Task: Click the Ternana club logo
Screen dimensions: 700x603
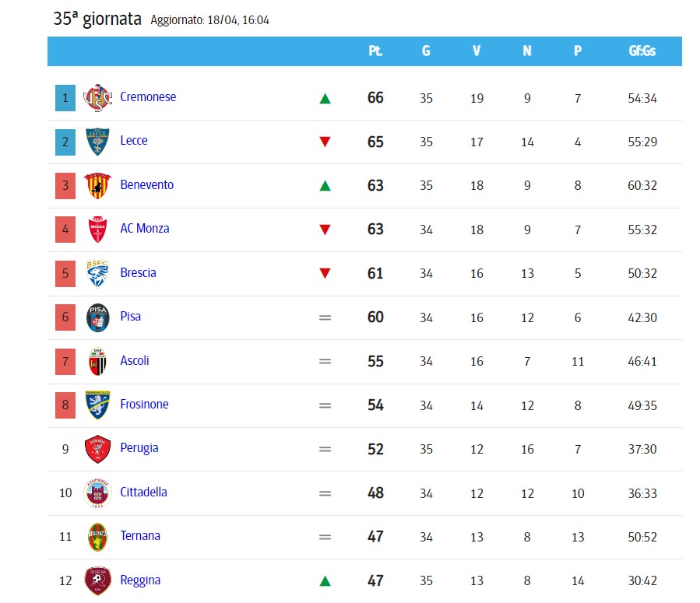Action: click(x=98, y=537)
